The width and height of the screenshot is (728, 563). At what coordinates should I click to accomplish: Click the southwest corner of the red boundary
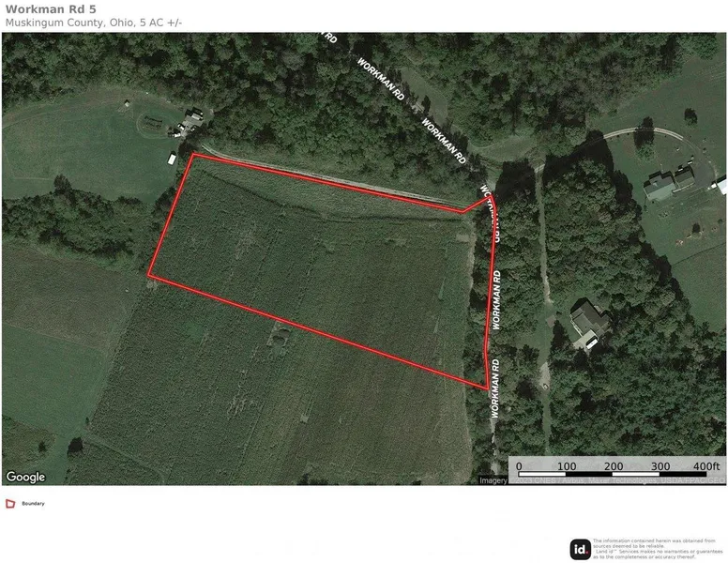tap(149, 276)
